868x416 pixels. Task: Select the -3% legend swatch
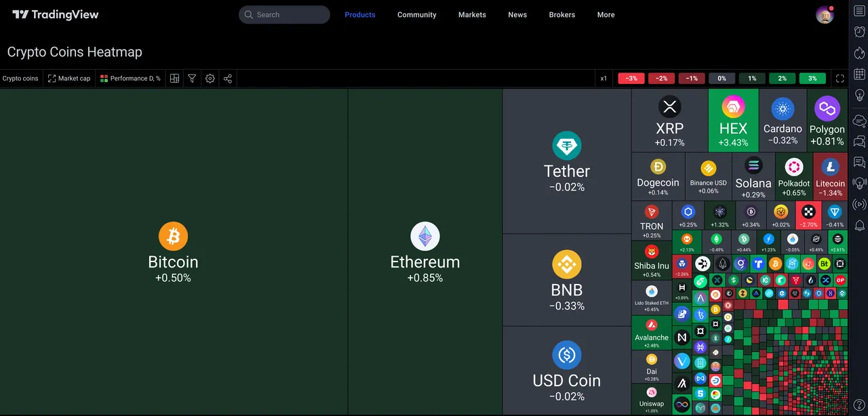tap(631, 79)
